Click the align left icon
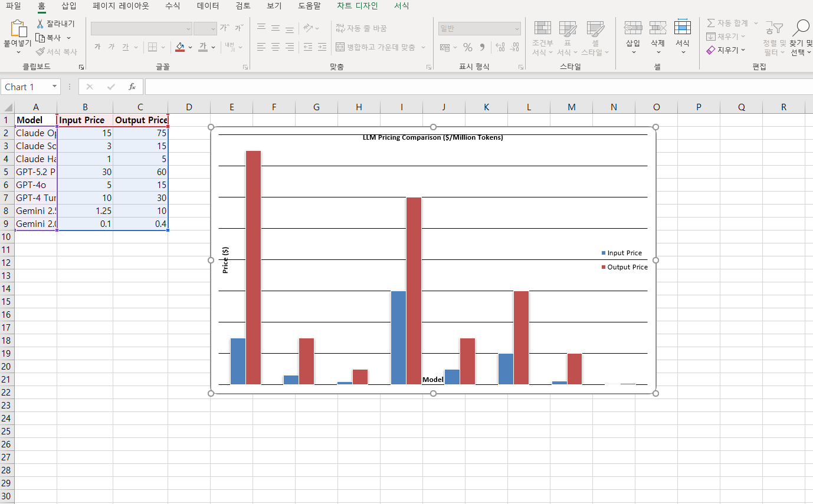The image size is (813, 504). coord(261,47)
